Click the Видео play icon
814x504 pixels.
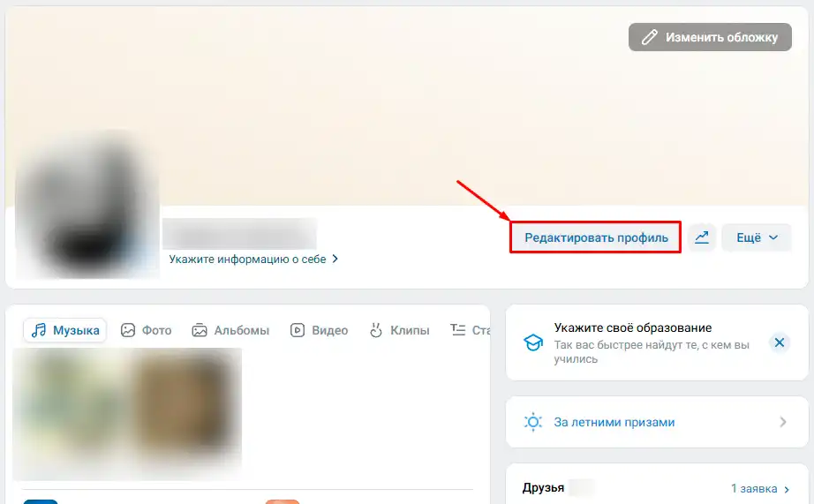(x=298, y=330)
